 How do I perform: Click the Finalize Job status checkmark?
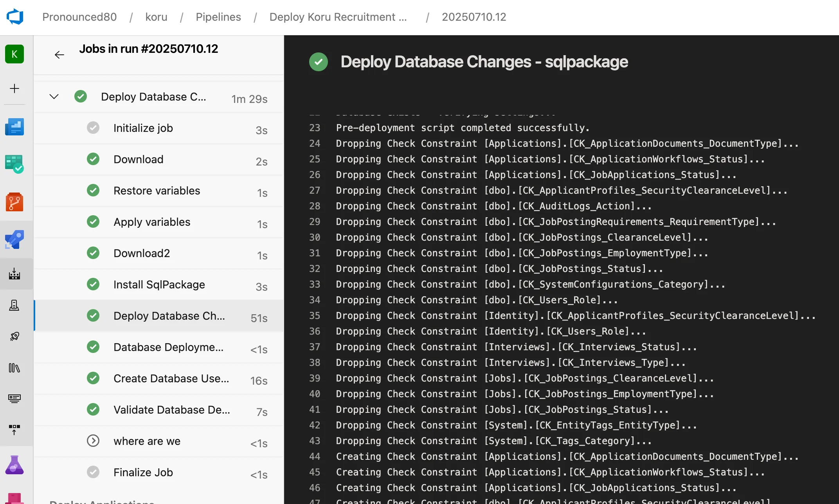pyautogui.click(x=93, y=472)
